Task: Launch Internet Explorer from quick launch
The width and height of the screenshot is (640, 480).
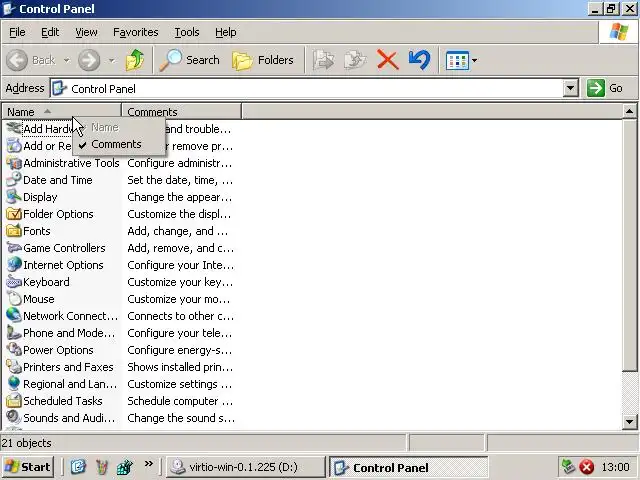Action: click(x=78, y=467)
